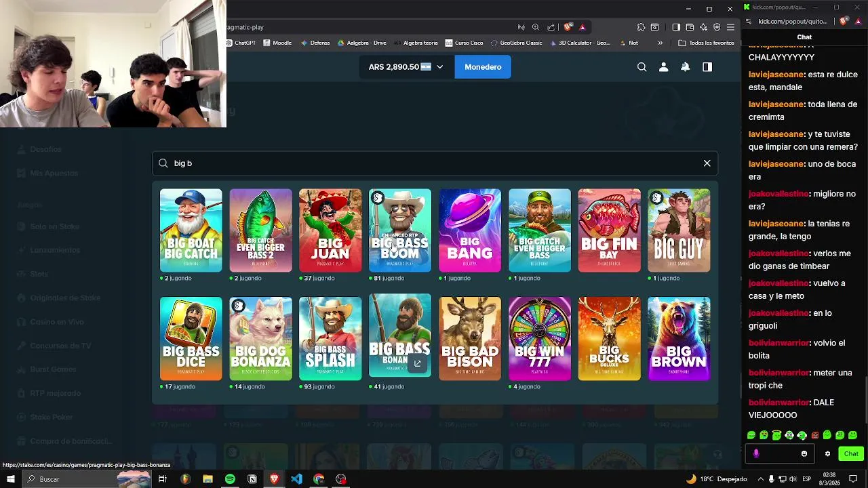The image size is (868, 488).
Task: Open the Big Guy game
Action: (679, 230)
